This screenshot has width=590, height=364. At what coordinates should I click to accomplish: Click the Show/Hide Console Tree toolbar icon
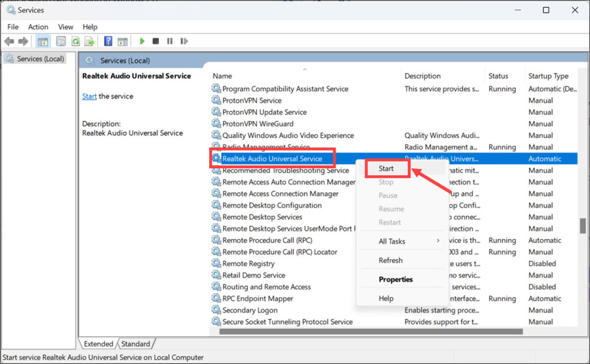43,41
